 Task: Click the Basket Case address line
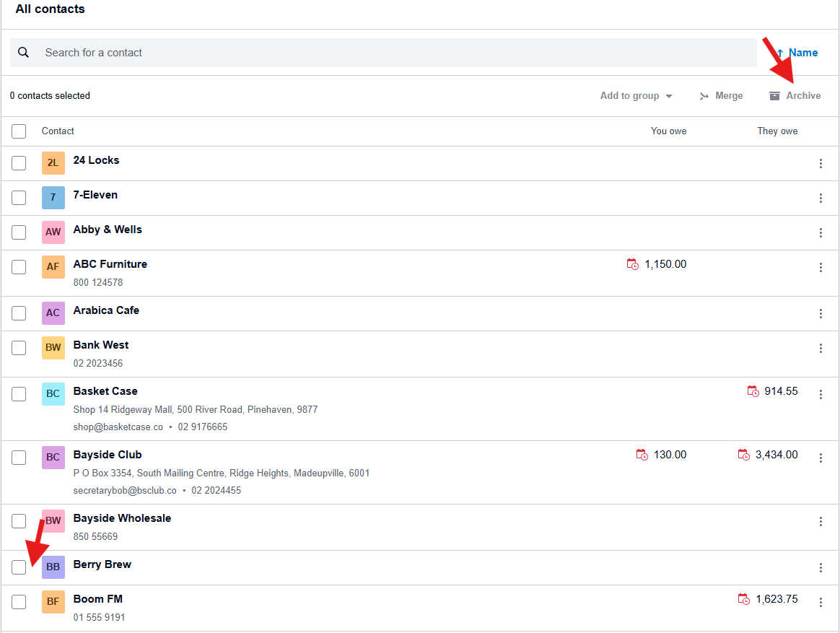196,409
